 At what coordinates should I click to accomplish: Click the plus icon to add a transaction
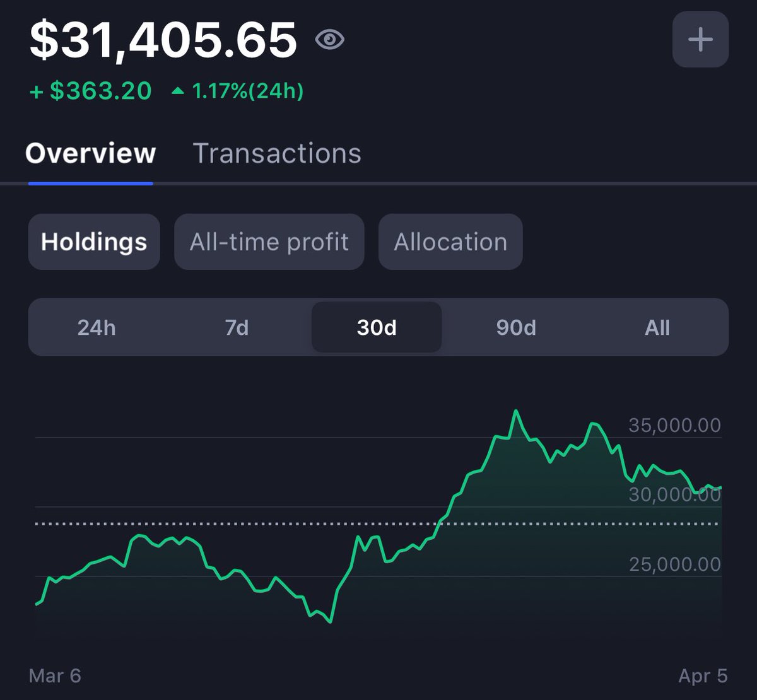click(700, 39)
